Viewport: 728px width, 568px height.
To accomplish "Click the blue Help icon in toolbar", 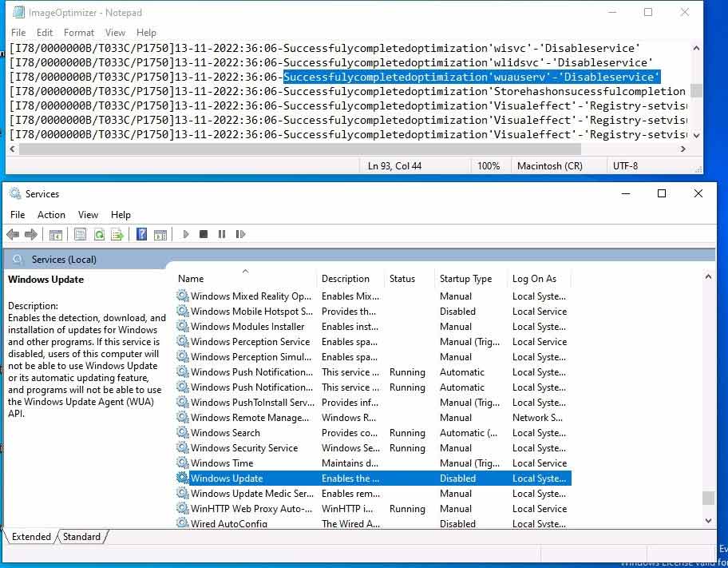I will pos(141,234).
